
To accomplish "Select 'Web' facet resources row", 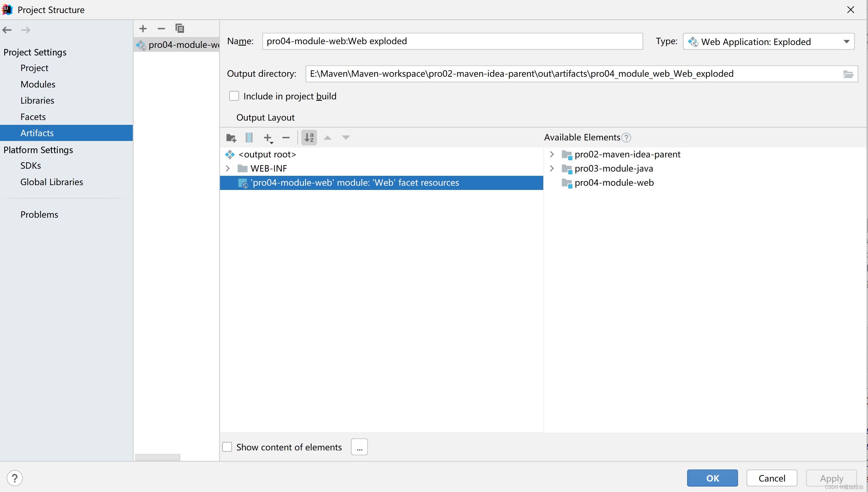I will point(381,183).
